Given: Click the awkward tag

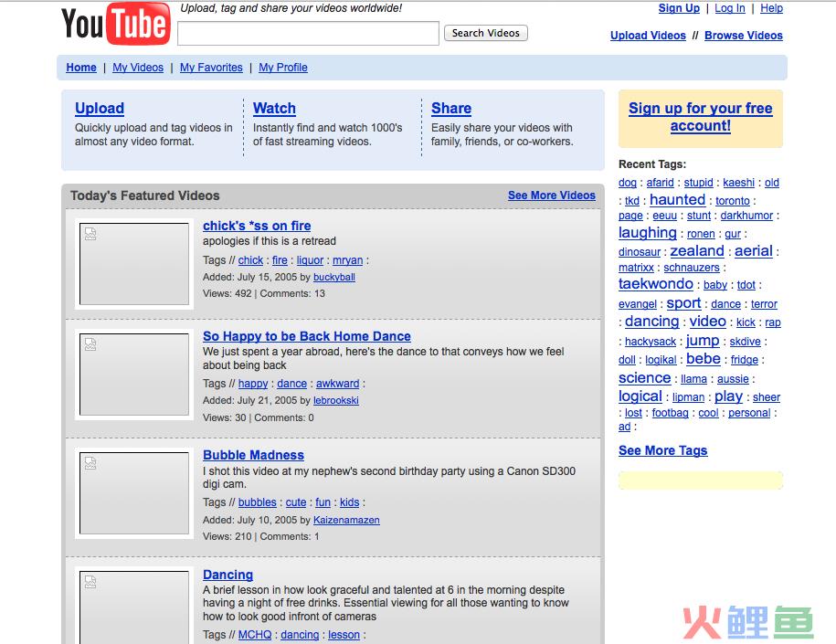Looking at the screenshot, I should tap(337, 384).
